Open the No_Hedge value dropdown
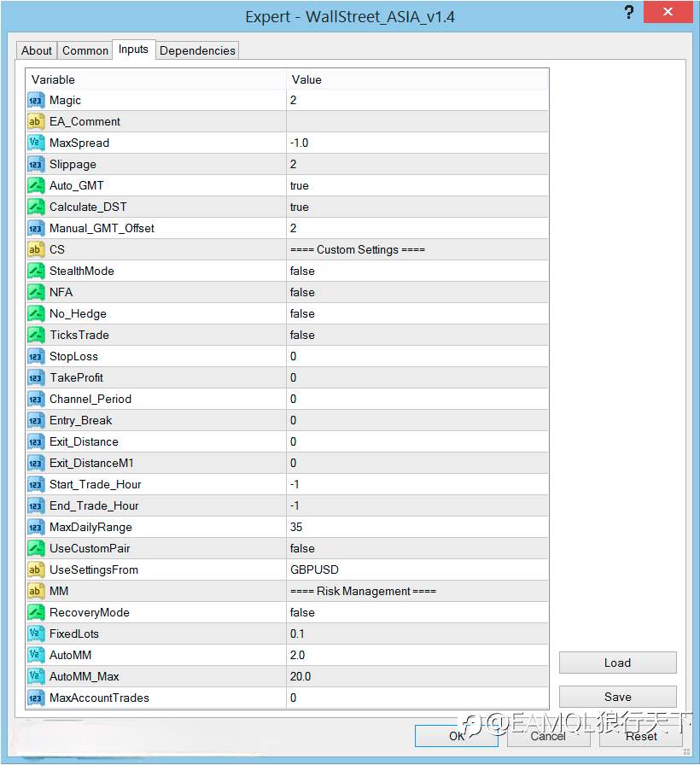The image size is (700, 765). click(417, 313)
